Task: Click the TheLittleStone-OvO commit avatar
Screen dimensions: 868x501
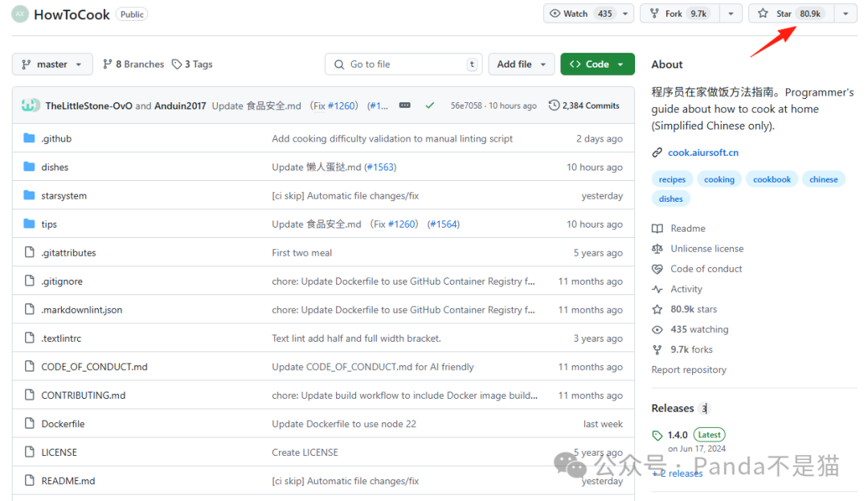Action: [27, 105]
